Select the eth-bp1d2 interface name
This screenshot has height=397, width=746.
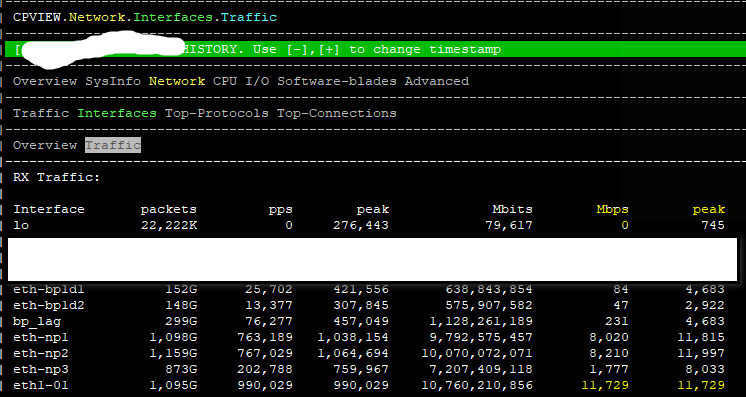[49, 305]
